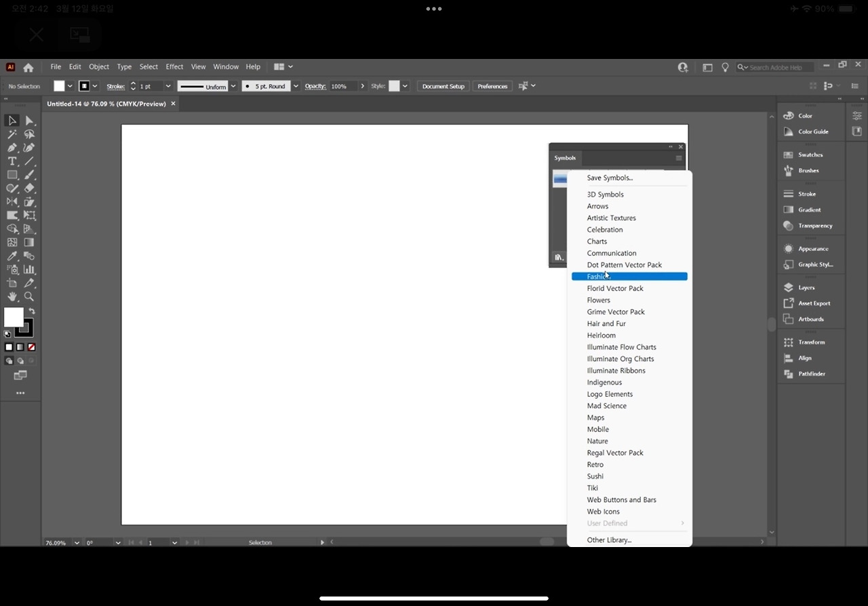Open the Libraries panel icon
Viewport: 868px width, 606px height.
[x=857, y=132]
